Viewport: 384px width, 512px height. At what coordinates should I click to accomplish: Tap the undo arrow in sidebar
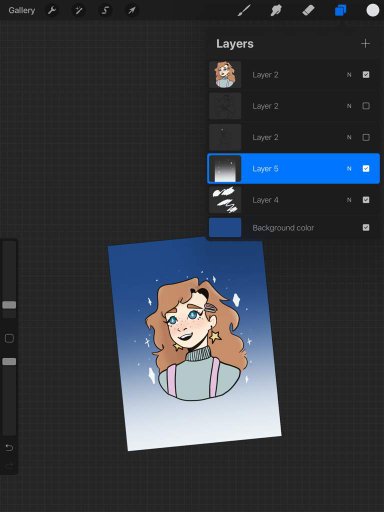coord(9,448)
